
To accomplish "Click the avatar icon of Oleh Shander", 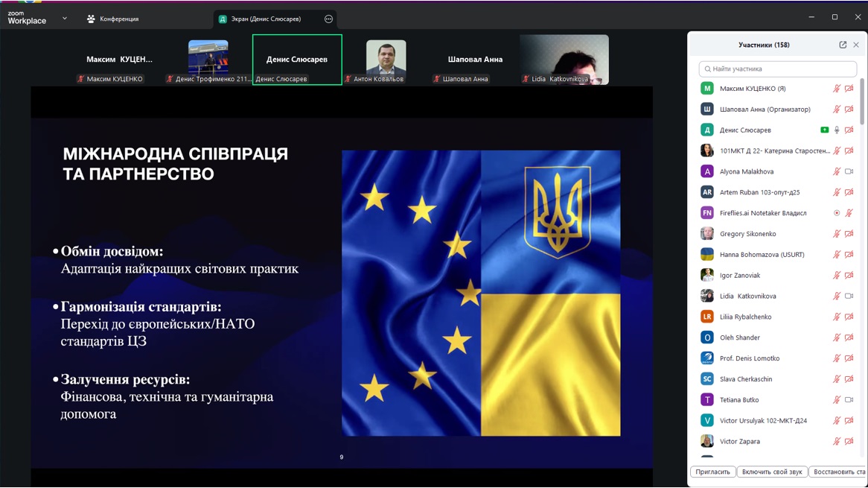I will 707,338.
